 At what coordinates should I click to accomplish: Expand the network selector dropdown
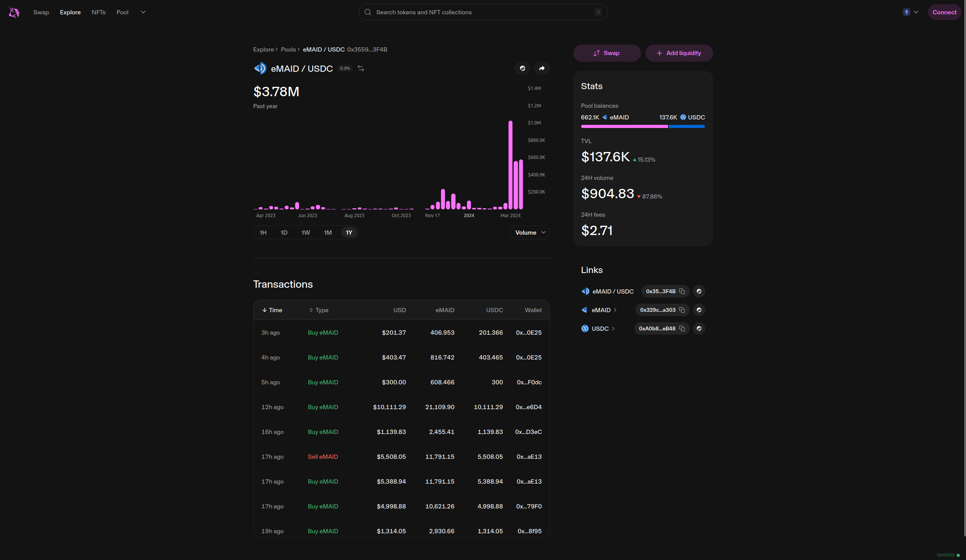(x=911, y=12)
